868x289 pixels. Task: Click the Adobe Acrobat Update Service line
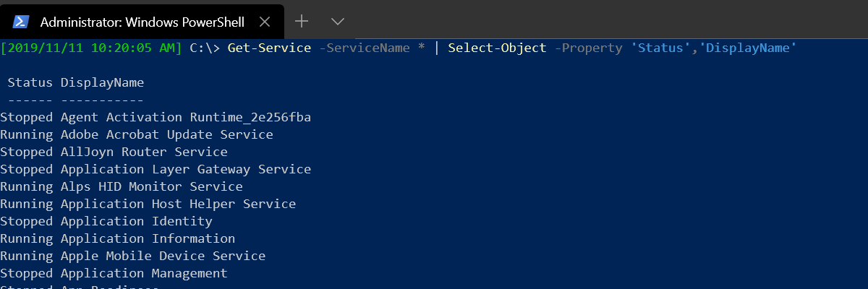[137, 134]
